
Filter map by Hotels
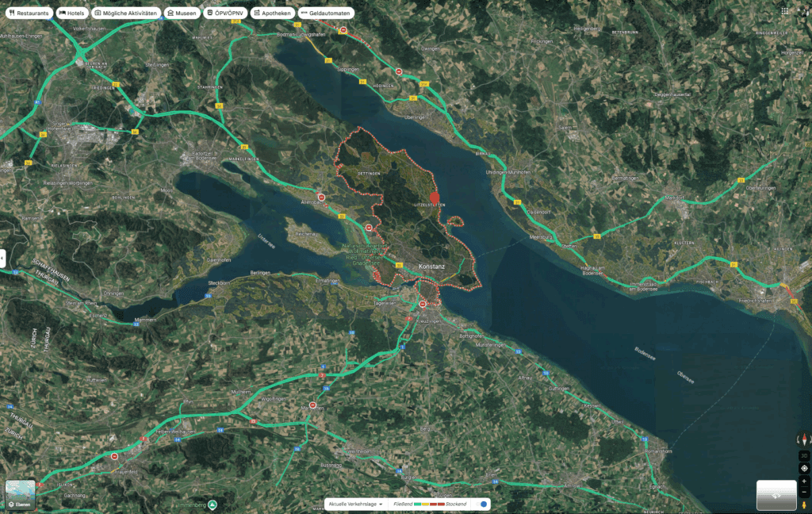pos(71,13)
